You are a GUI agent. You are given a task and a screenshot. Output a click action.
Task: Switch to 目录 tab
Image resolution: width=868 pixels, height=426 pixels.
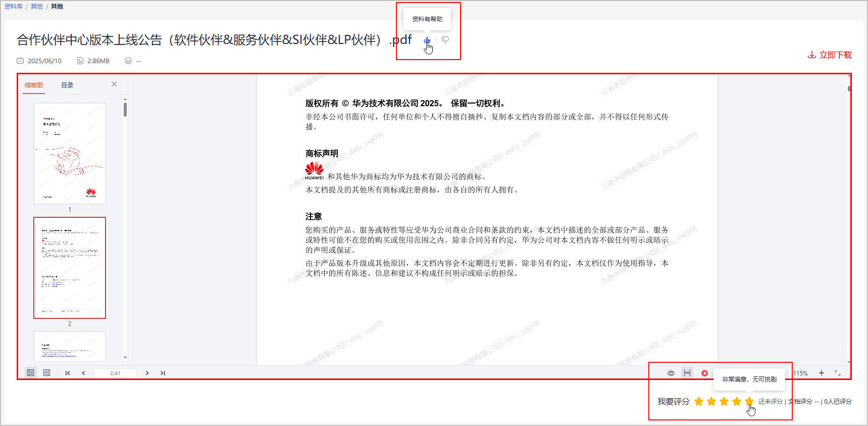(x=67, y=85)
